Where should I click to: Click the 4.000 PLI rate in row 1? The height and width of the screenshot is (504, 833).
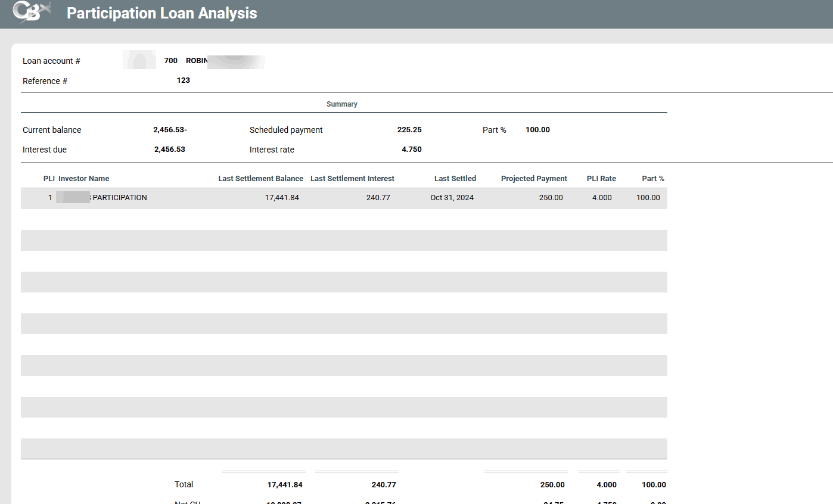tap(601, 198)
